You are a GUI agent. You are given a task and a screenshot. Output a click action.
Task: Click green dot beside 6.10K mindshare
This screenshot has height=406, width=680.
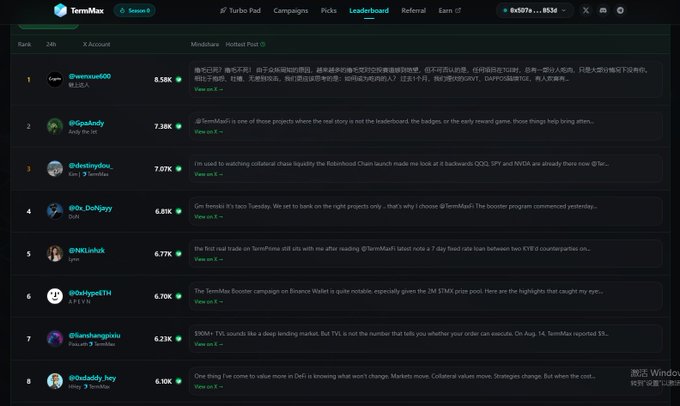(x=179, y=381)
